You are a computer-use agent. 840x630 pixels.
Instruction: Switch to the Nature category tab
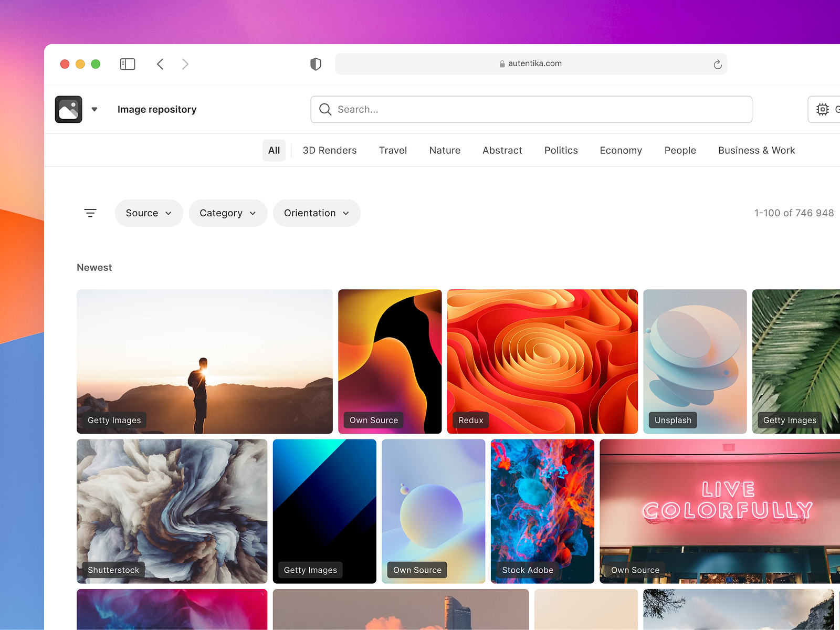pos(445,150)
